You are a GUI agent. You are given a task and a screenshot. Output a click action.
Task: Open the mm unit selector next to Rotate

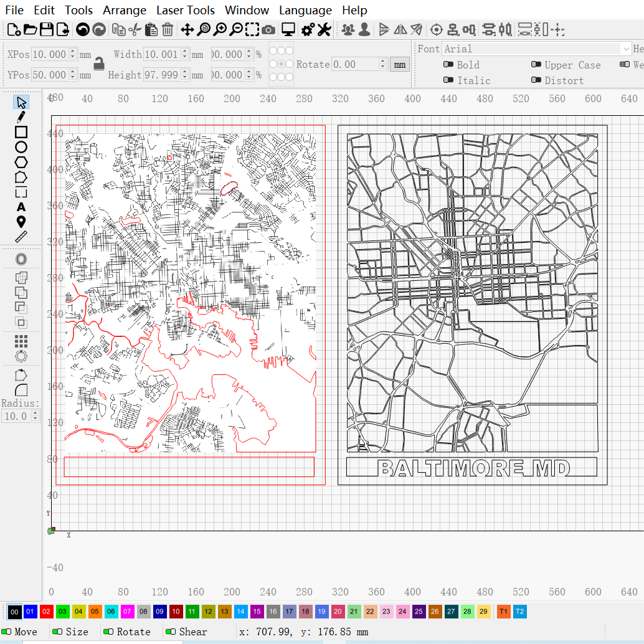click(x=399, y=64)
